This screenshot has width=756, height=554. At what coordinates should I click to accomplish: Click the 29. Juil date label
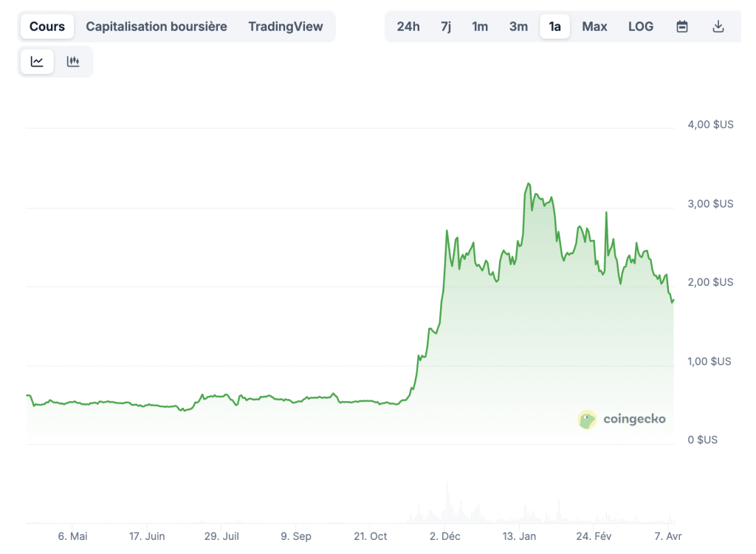coord(221,536)
